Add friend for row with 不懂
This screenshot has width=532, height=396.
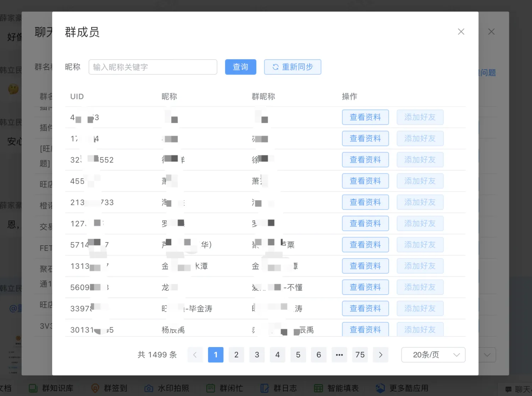(420, 287)
